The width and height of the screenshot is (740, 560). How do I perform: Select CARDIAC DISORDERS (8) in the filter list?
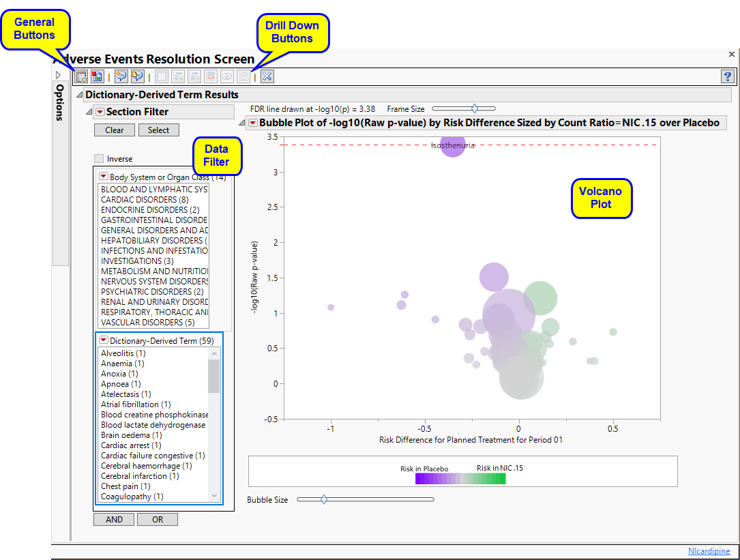pyautogui.click(x=145, y=199)
